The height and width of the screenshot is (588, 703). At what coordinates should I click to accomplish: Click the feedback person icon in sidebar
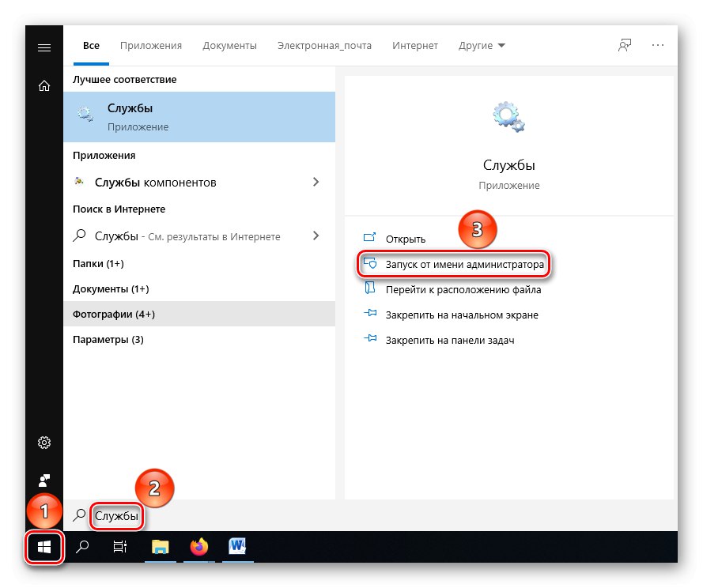(44, 481)
